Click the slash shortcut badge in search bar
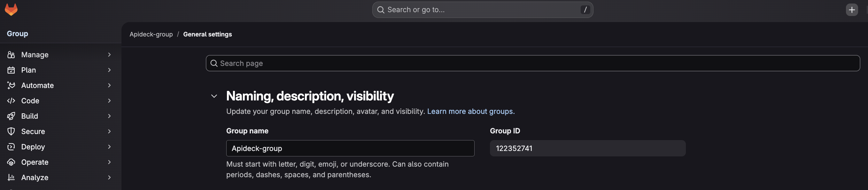The image size is (868, 190). 585,10
